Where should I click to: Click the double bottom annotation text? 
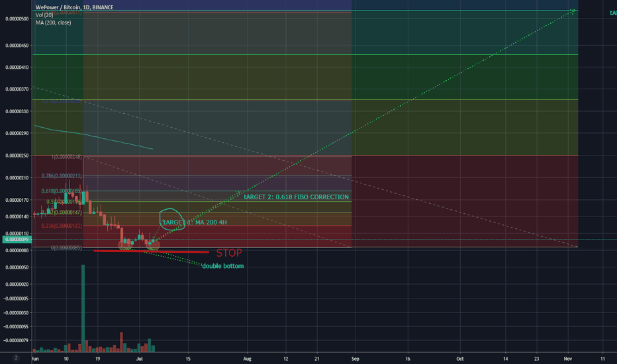pyautogui.click(x=222, y=266)
